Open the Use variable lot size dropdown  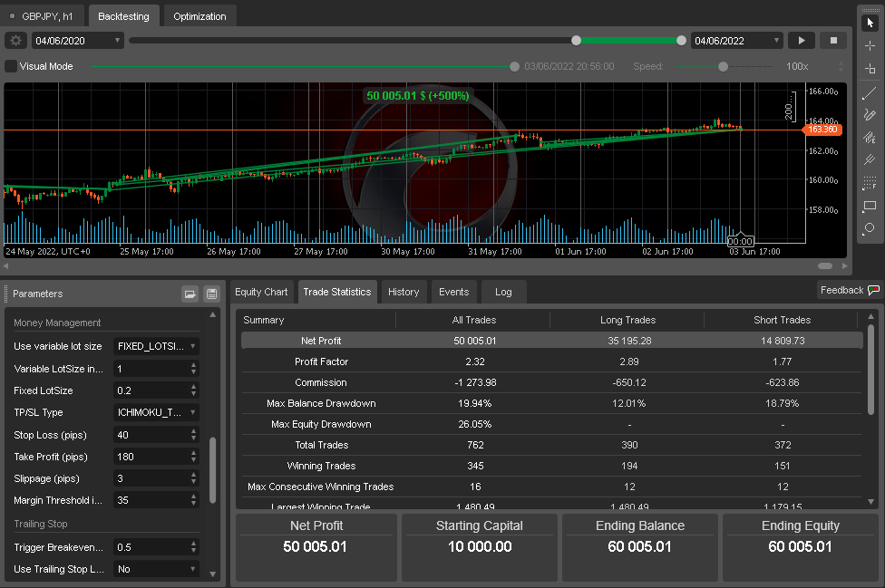coord(156,346)
